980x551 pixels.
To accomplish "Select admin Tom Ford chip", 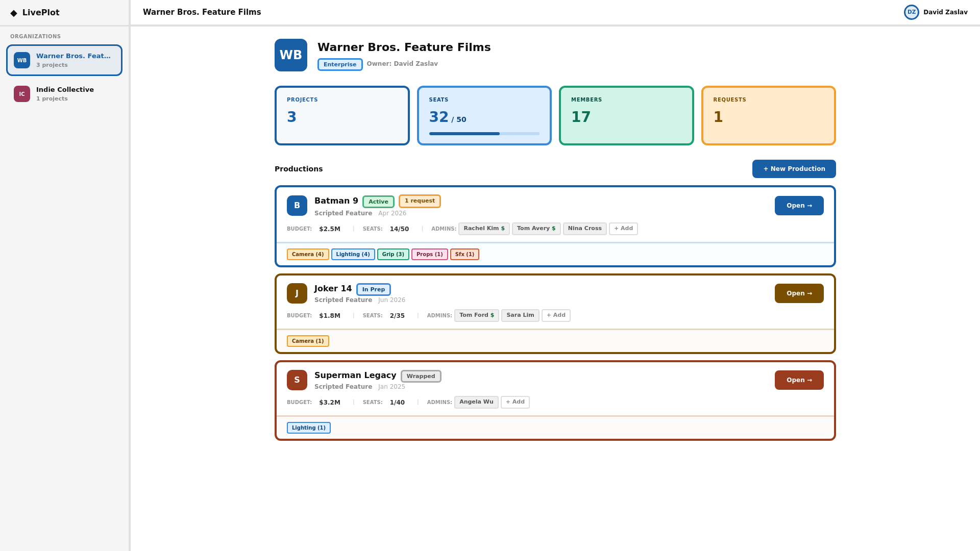I will (477, 315).
